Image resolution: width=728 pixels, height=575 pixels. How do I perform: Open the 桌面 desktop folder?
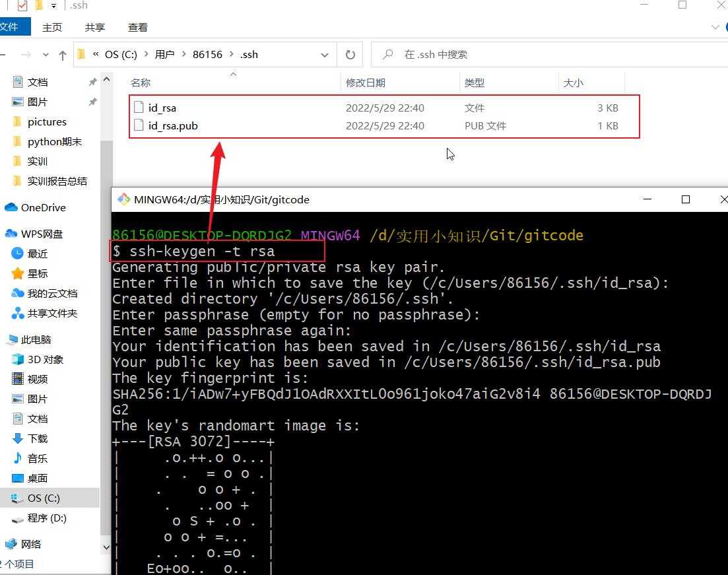[38, 479]
